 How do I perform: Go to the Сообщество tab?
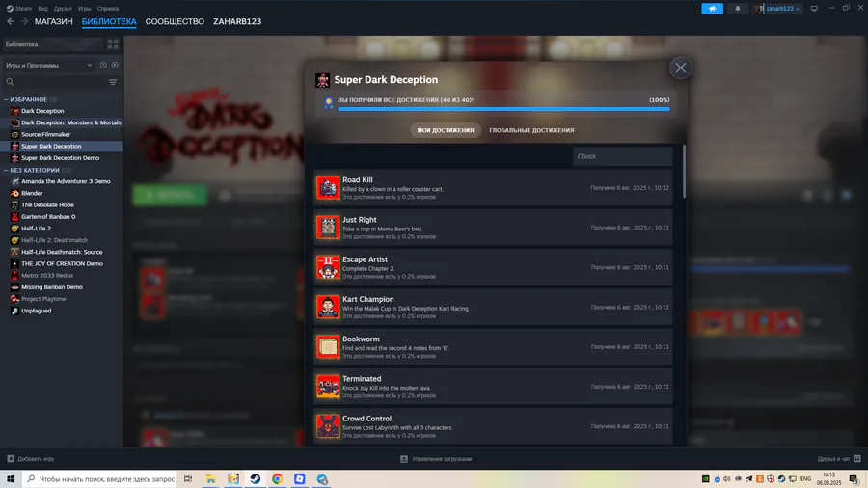(175, 21)
